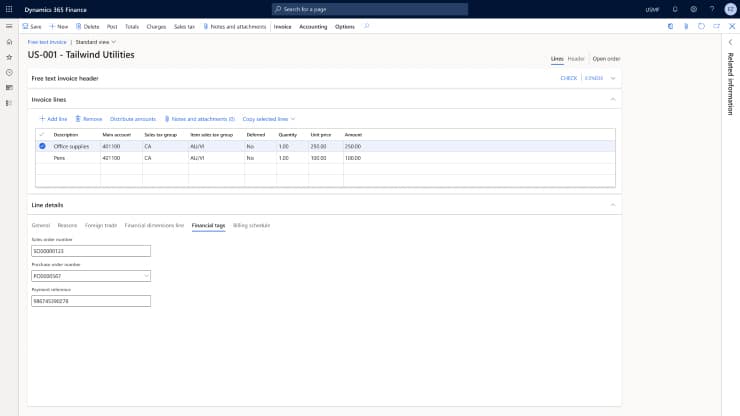
Task: Toggle the Office supplies row selection
Action: [x=42, y=146]
